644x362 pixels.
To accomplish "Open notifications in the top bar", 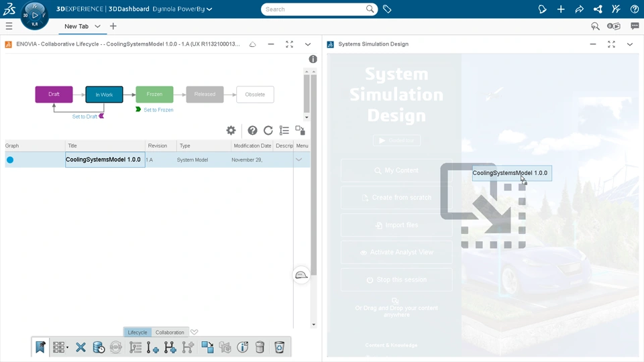I will [542, 9].
